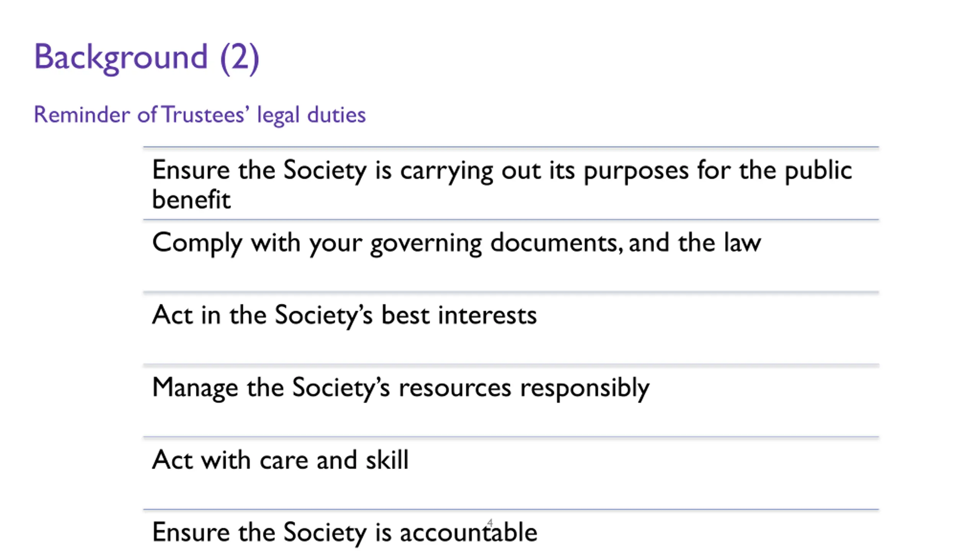Click the "Background (2)" slide title
The width and height of the screenshot is (980, 551).
147,57
